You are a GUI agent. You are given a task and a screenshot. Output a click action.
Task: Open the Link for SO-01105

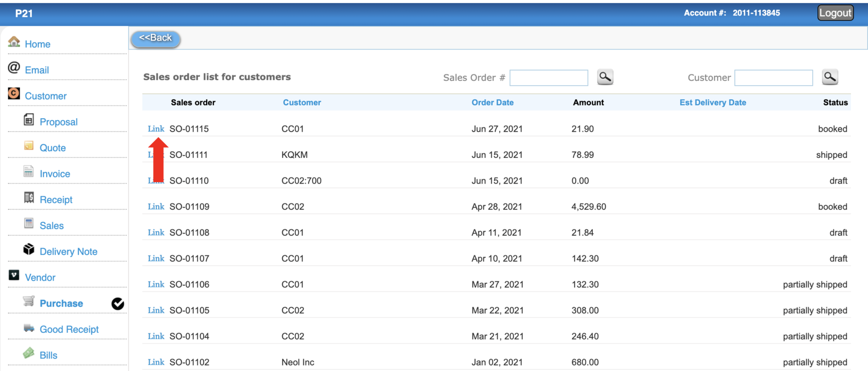tap(156, 310)
